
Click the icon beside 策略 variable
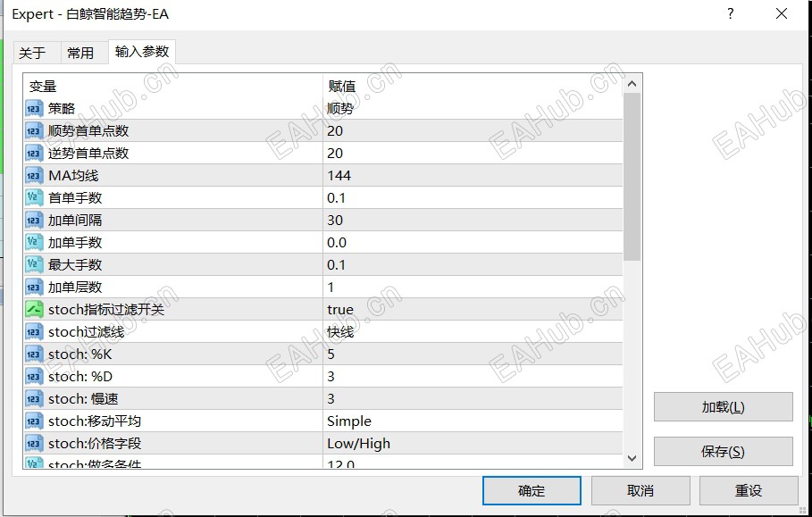click(x=34, y=109)
